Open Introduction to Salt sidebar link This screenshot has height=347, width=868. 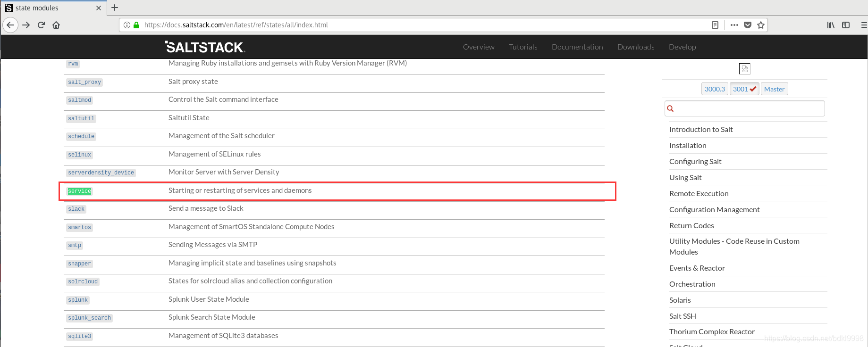point(701,129)
